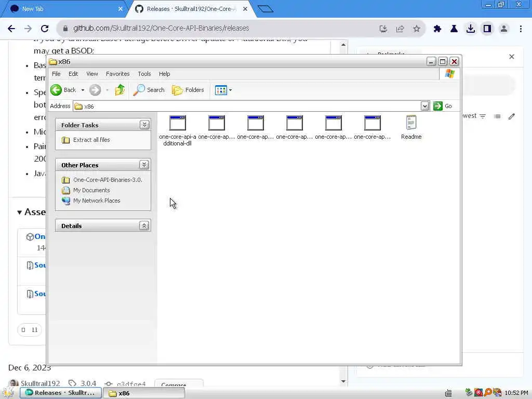The height and width of the screenshot is (399, 532).
Task: Close the Releases GitHub tab
Action: pos(245,9)
